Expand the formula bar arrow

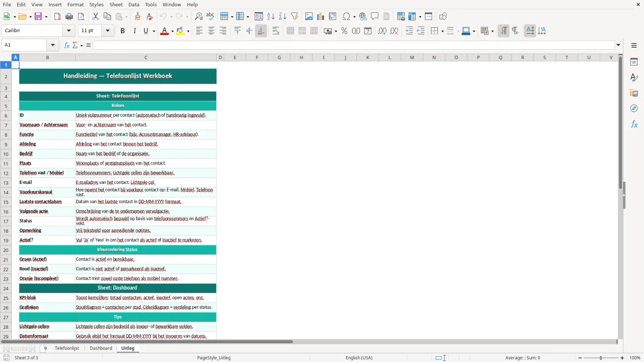click(x=618, y=45)
